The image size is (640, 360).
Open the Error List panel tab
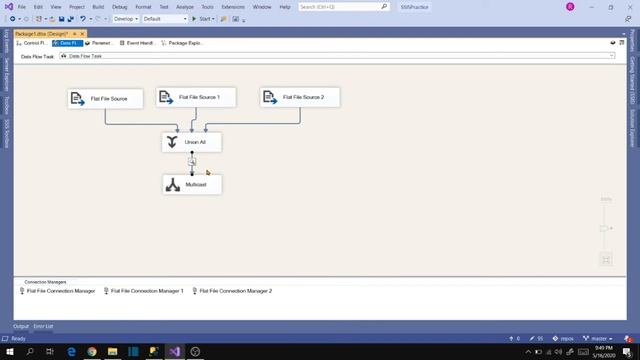click(x=43, y=326)
